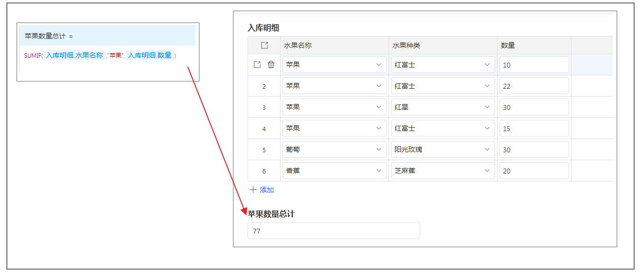This screenshot has height=279, width=644.
Task: Click the plus icon next to 添加
Action: click(253, 190)
